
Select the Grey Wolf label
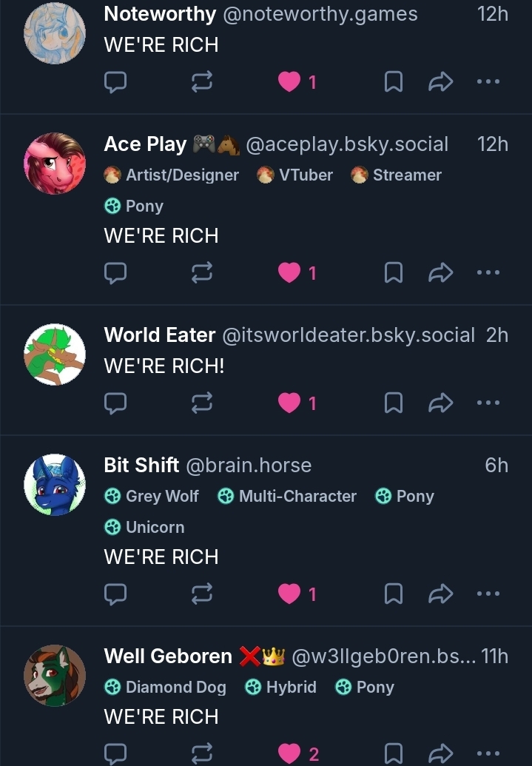click(152, 497)
